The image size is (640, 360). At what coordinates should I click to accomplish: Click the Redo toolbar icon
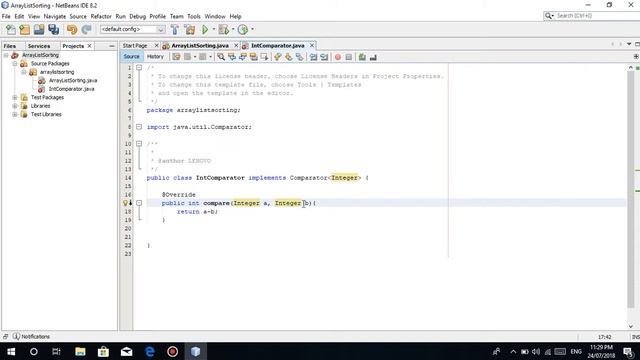[x=86, y=29]
